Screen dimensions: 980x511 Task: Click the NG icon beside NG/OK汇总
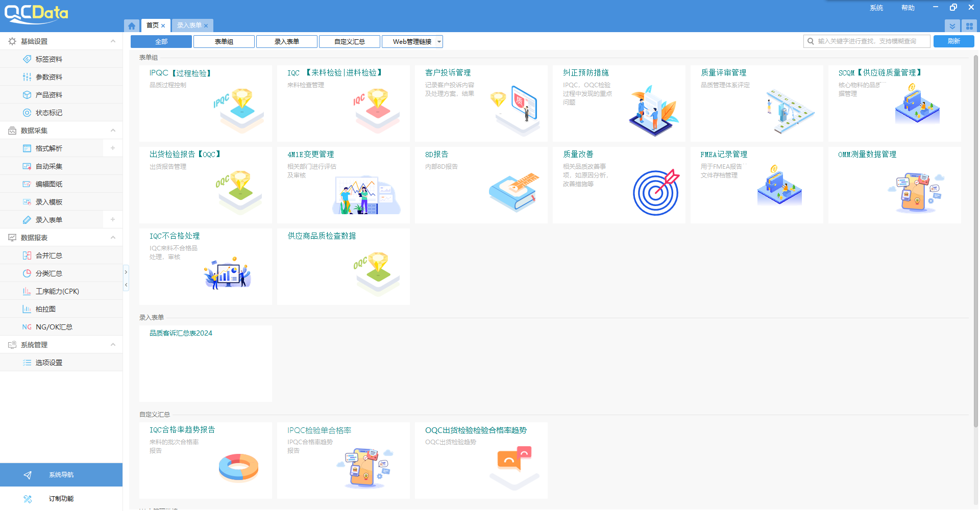(27, 327)
